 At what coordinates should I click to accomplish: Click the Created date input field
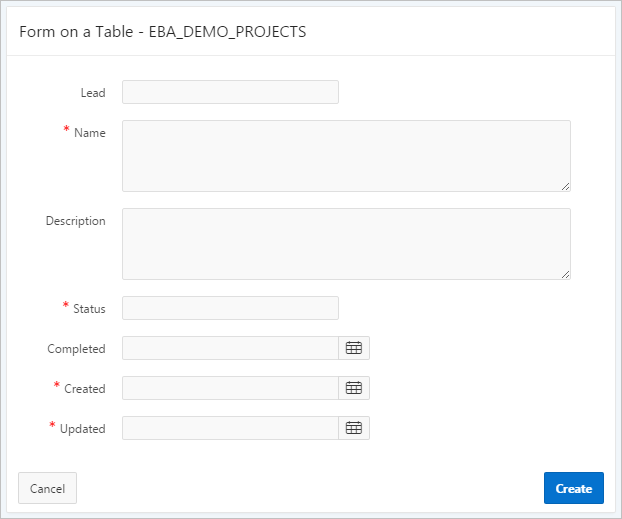tap(230, 388)
